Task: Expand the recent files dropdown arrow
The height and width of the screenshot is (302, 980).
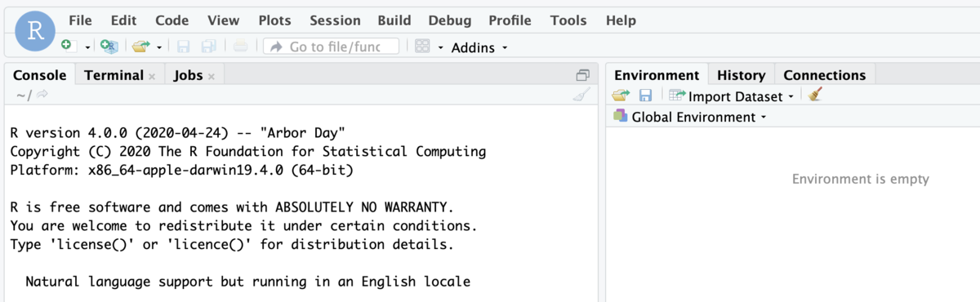Action: click(x=159, y=47)
